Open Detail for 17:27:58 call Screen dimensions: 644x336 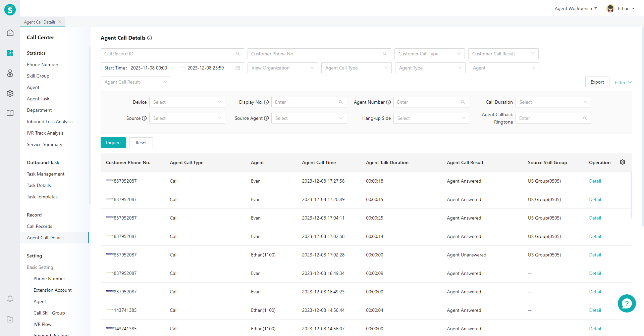point(595,181)
